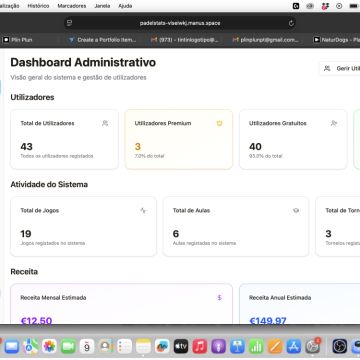Launch Apple TV from the Dock
Viewport: 360px width, 360px height.
click(181, 347)
